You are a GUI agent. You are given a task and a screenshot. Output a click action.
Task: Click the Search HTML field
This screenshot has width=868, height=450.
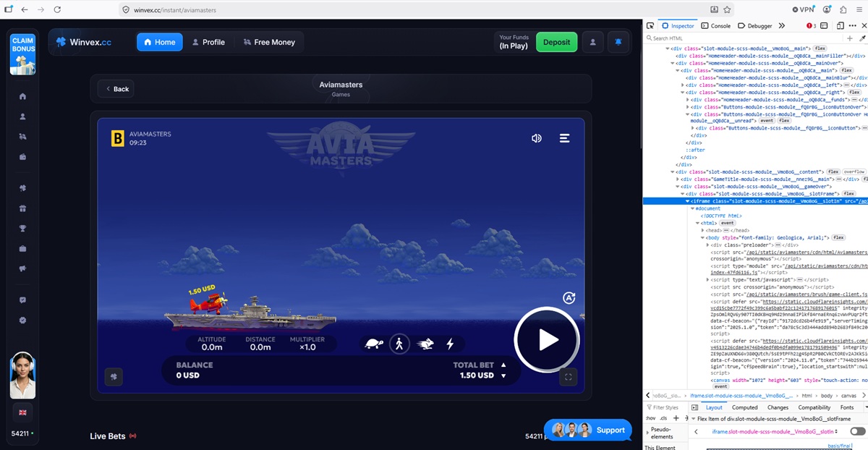pyautogui.click(x=744, y=38)
